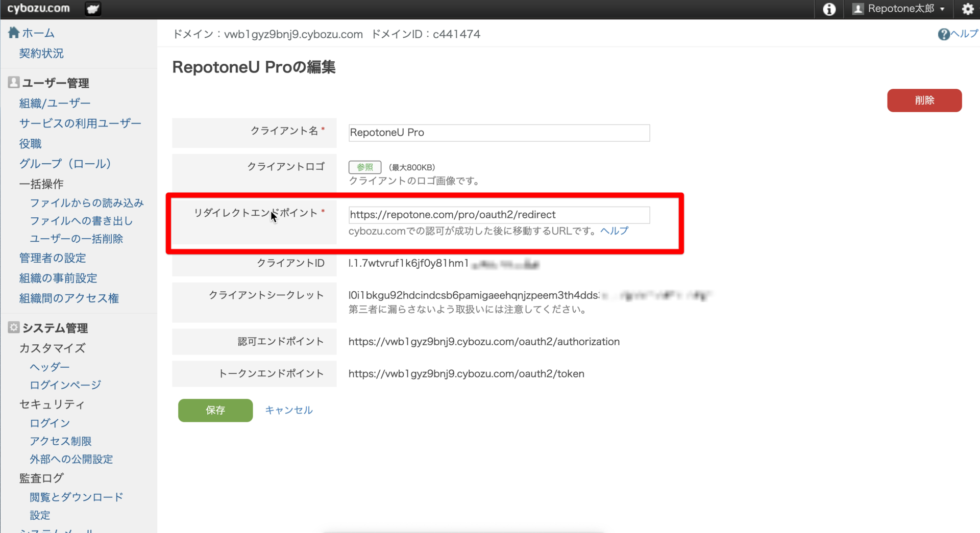Select the トークンエンドポイント token URL text
Viewport: 980px width, 533px height.
point(466,374)
